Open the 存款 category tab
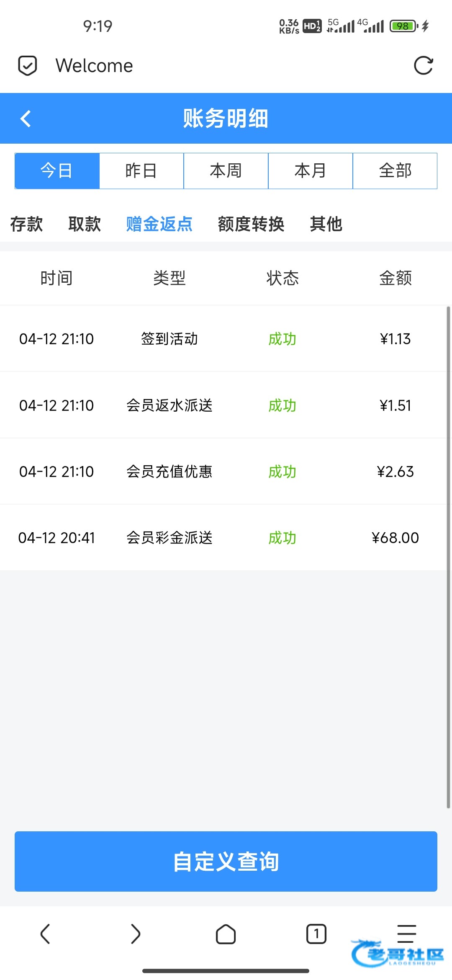The width and height of the screenshot is (452, 980). (x=26, y=224)
